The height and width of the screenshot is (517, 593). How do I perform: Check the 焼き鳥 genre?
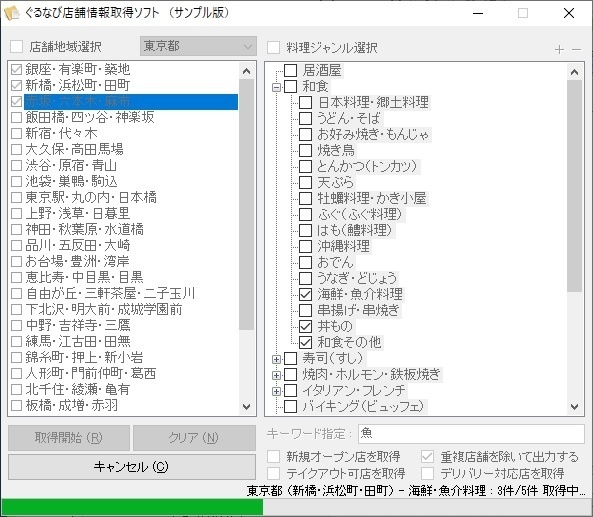pyautogui.click(x=305, y=150)
